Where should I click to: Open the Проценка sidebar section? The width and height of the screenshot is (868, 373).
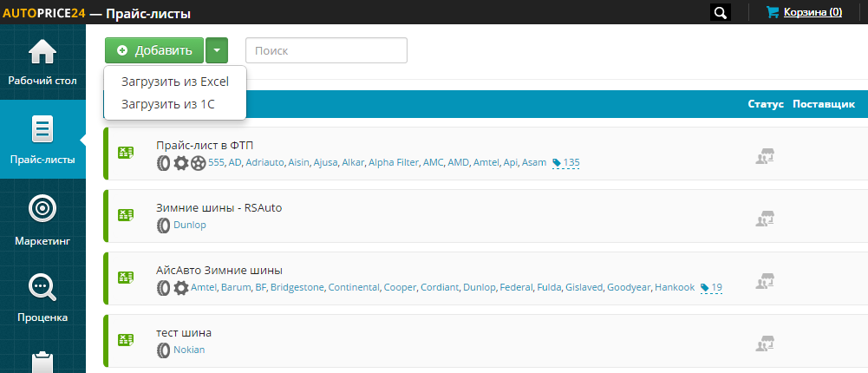[42, 298]
